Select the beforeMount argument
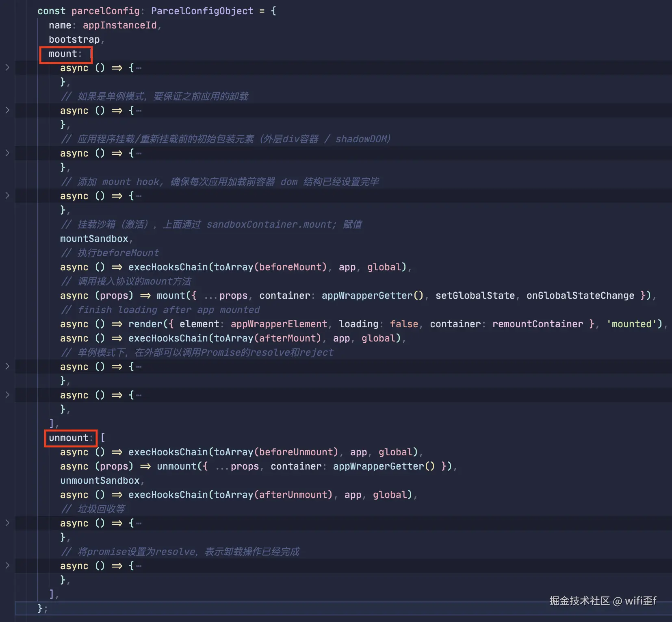Screen dimensions: 672x622 (290, 267)
